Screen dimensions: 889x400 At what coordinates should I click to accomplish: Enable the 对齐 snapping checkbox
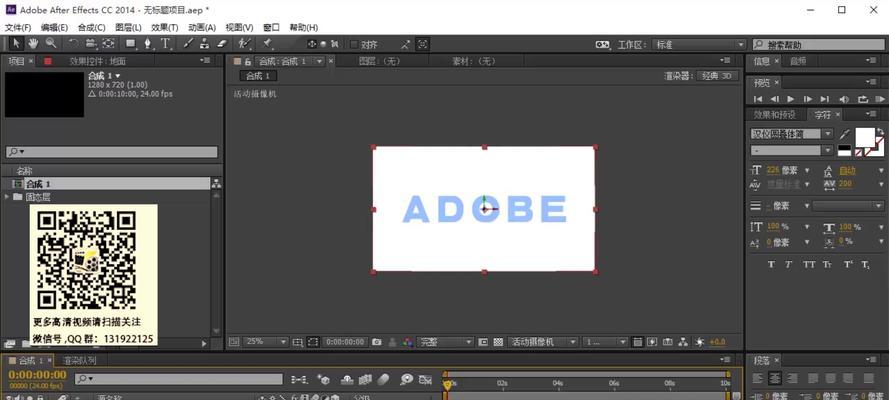[x=354, y=44]
